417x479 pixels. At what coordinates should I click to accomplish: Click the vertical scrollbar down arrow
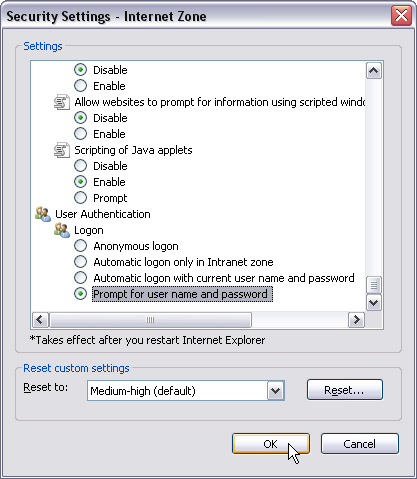tap(374, 303)
